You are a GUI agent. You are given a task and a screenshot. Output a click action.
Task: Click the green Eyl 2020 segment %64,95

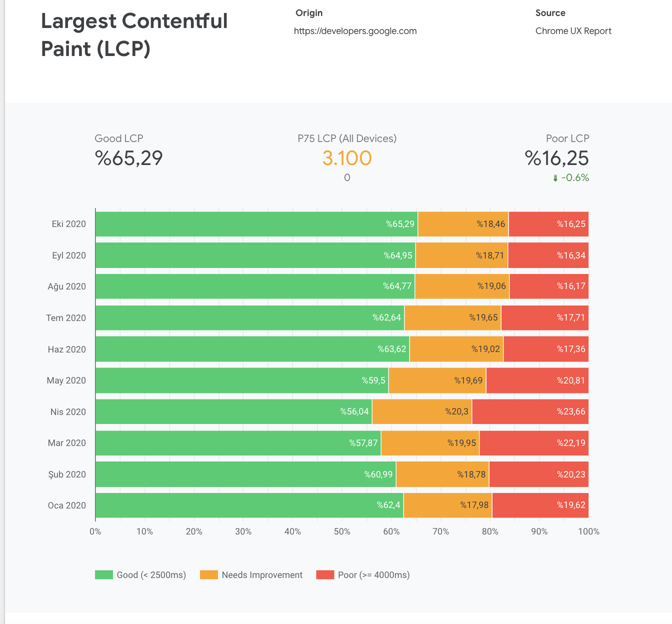[255, 255]
